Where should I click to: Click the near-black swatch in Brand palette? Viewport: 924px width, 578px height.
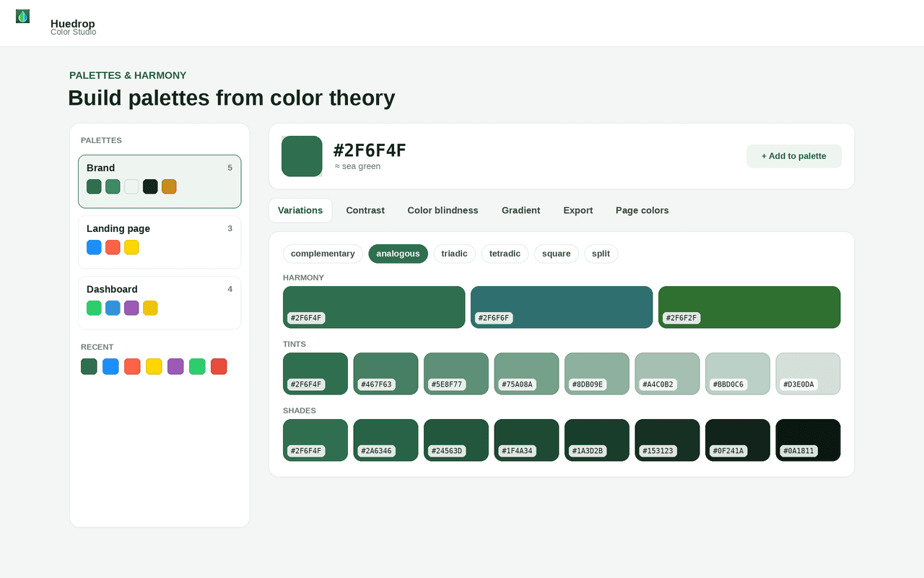click(150, 186)
